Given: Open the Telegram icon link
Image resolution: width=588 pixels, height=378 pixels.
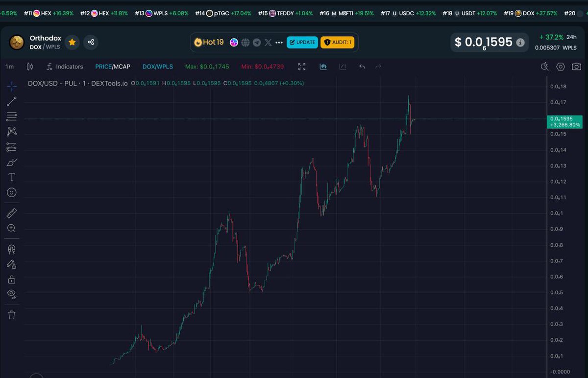Looking at the screenshot, I should [257, 43].
